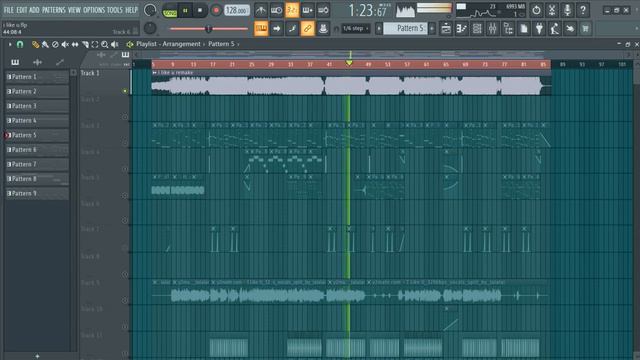The width and height of the screenshot is (640, 360).
Task: Click the circular arrow icon
Action: (536, 10)
